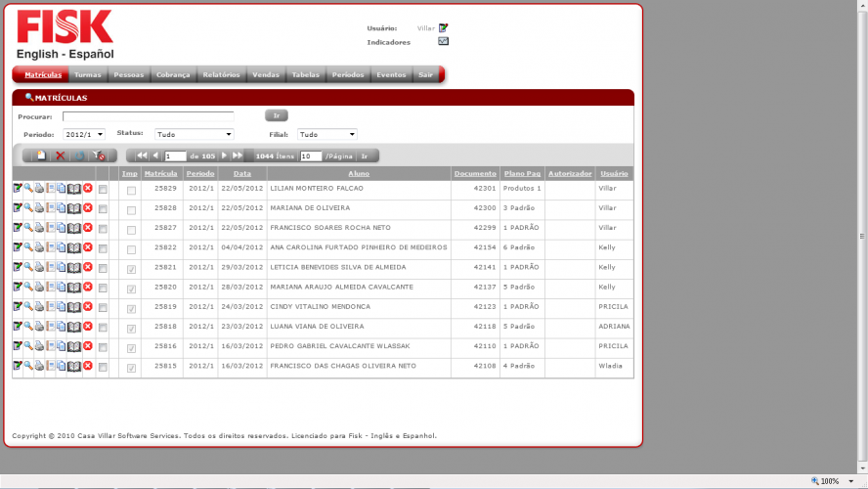Image resolution: width=868 pixels, height=489 pixels.
Task: Open the Indicadores chart icon
Action: click(444, 41)
